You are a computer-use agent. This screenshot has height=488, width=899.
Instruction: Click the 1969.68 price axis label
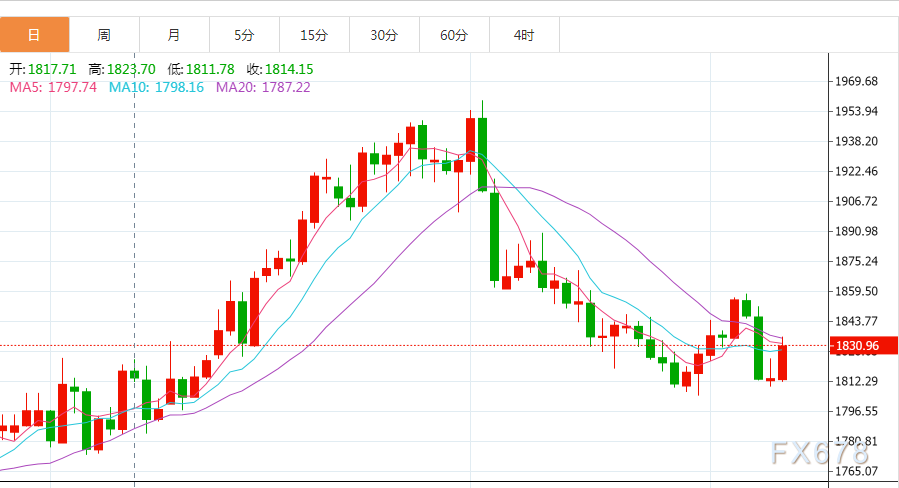point(856,81)
